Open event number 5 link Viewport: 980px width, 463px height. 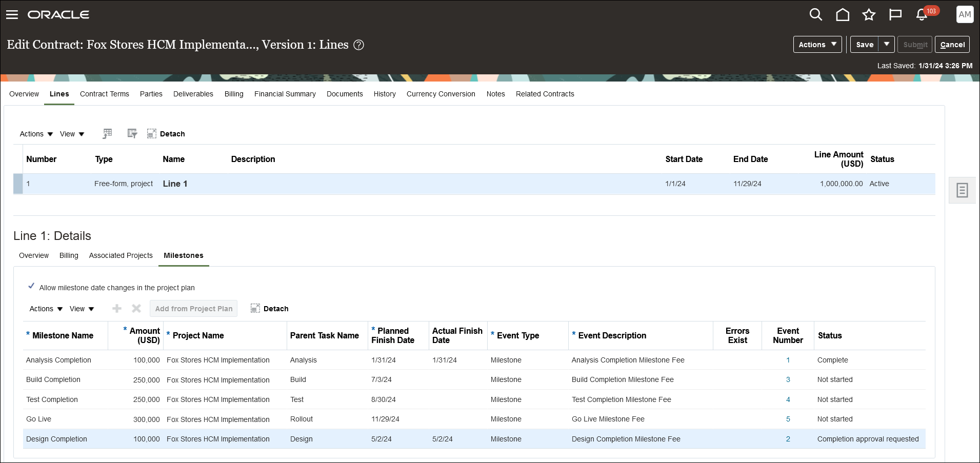click(788, 419)
